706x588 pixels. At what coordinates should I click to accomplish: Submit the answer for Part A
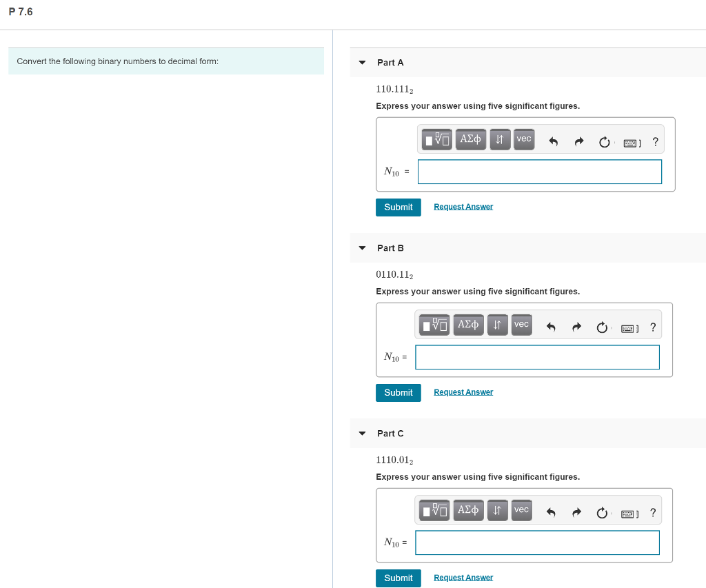pos(398,207)
